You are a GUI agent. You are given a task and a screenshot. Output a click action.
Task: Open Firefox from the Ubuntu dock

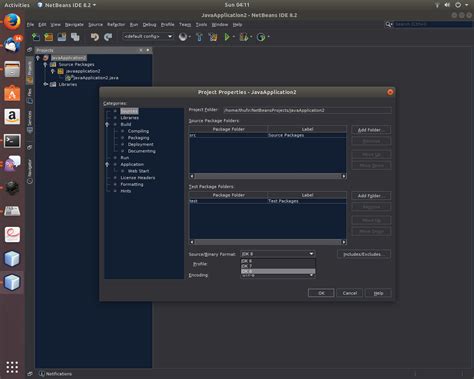tap(12, 22)
